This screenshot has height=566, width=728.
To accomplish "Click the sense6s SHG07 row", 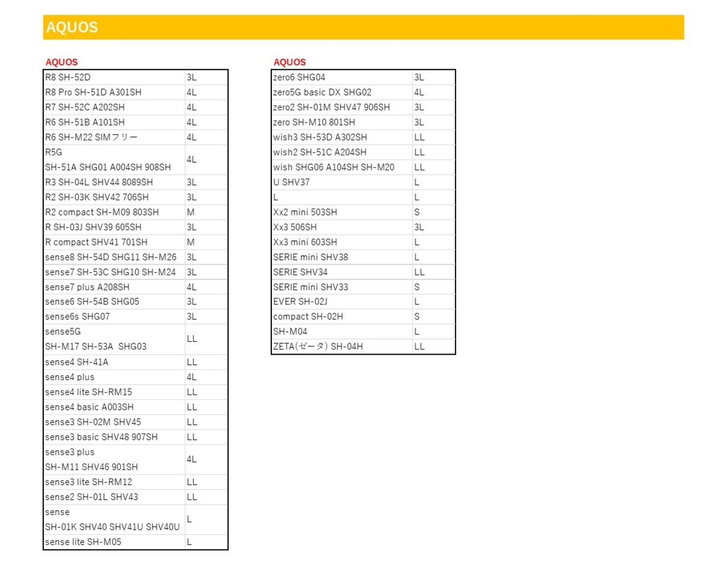I will (x=136, y=317).
